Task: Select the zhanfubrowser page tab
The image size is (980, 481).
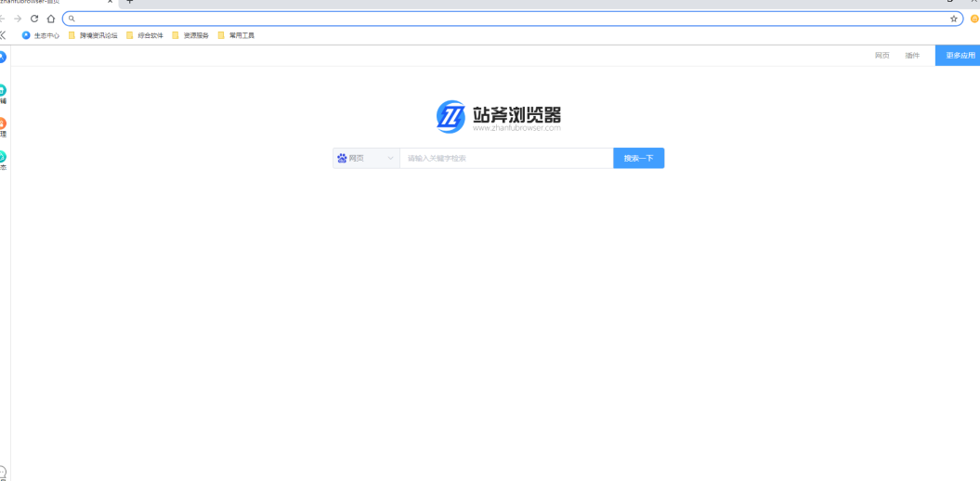Action: (57, 3)
